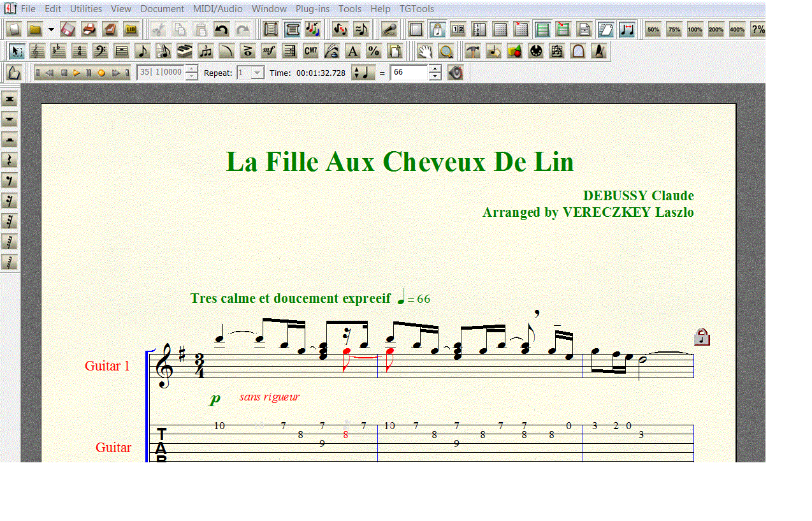Viewport: 812px width, 521px height.
Task: Set zoom to 200%
Action: [716, 29]
